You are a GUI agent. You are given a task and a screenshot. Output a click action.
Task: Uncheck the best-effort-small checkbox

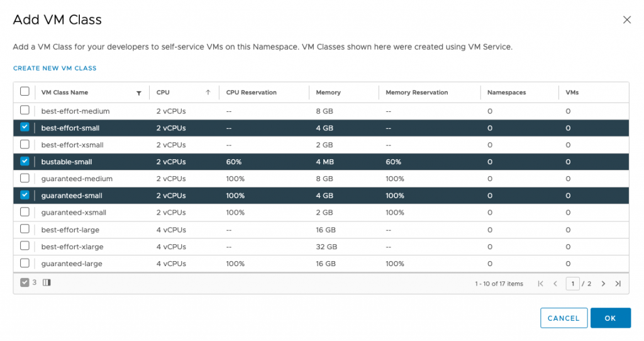(25, 128)
